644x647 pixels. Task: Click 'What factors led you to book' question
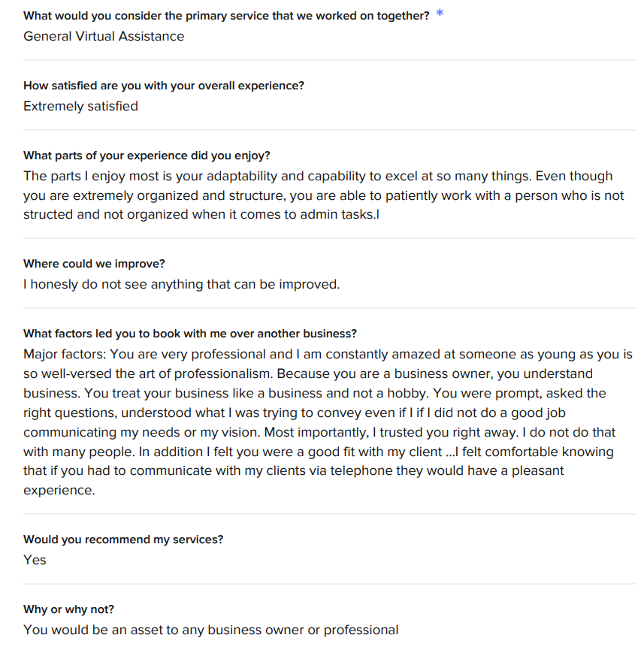[190, 334]
